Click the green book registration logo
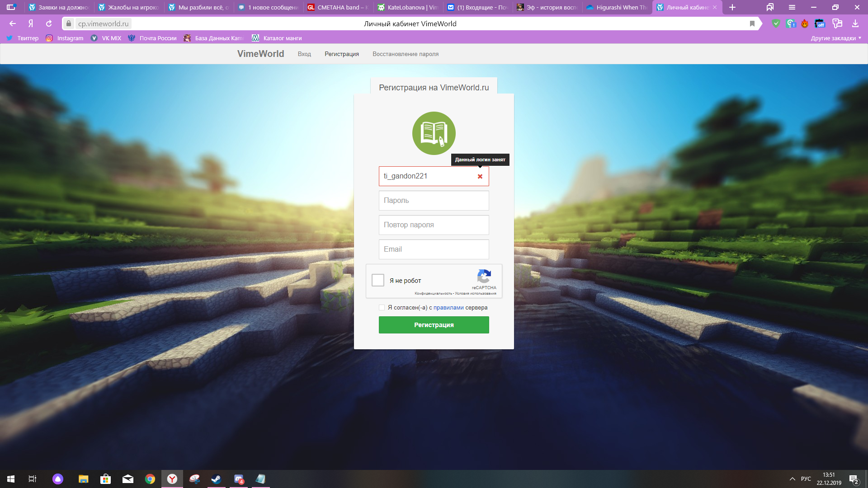Image resolution: width=868 pixels, height=488 pixels. (x=434, y=133)
